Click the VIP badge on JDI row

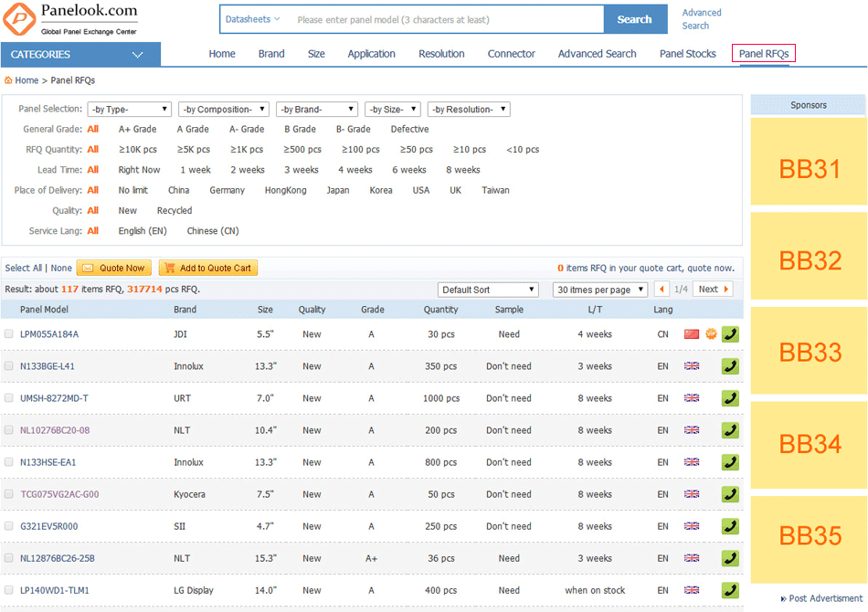pos(711,334)
